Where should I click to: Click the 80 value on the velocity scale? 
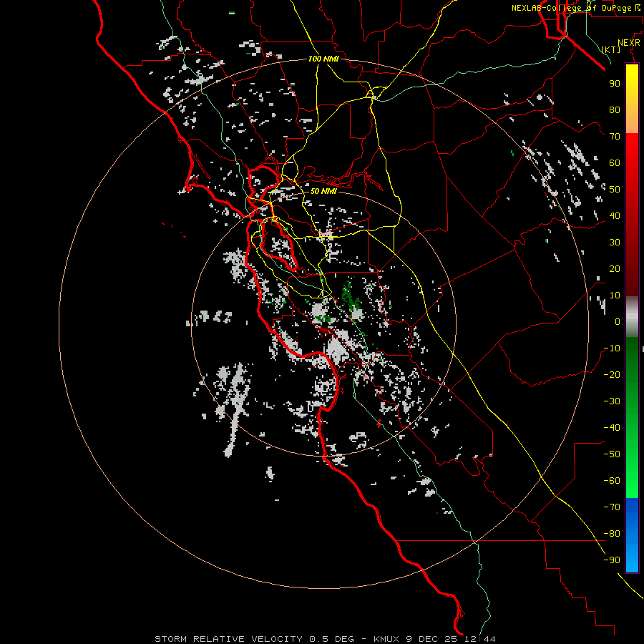point(615,109)
